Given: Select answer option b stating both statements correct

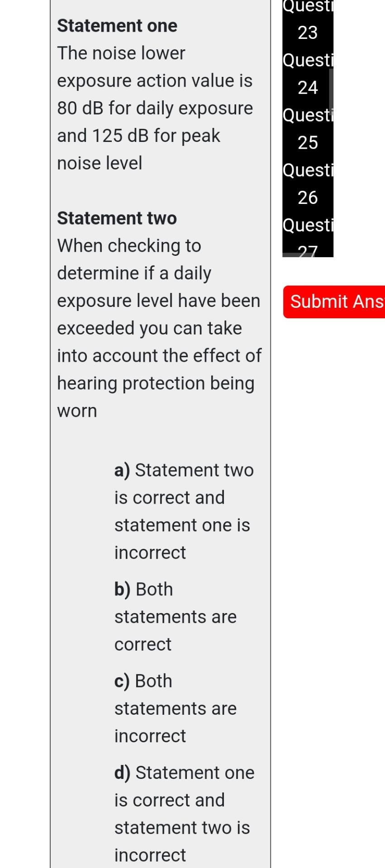Looking at the screenshot, I should click(x=174, y=616).
